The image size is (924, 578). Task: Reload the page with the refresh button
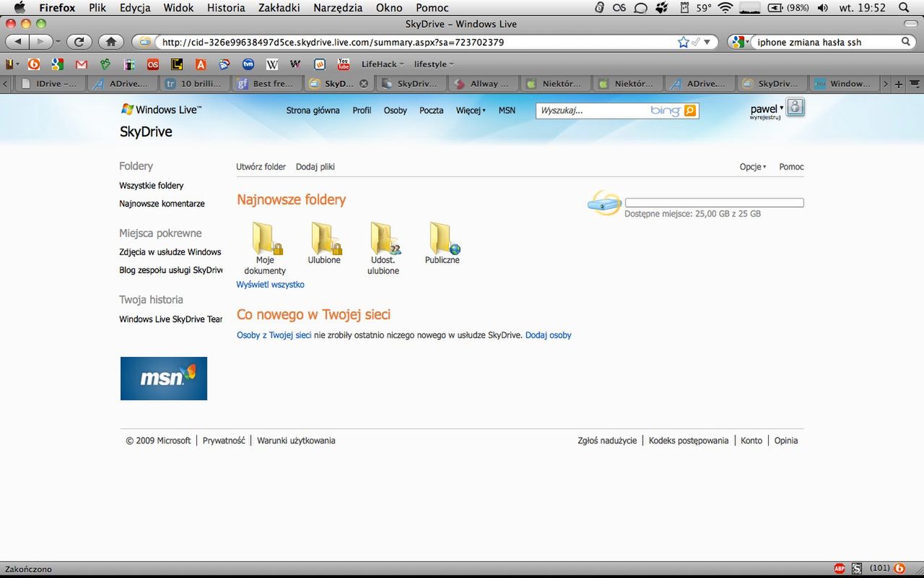(79, 42)
